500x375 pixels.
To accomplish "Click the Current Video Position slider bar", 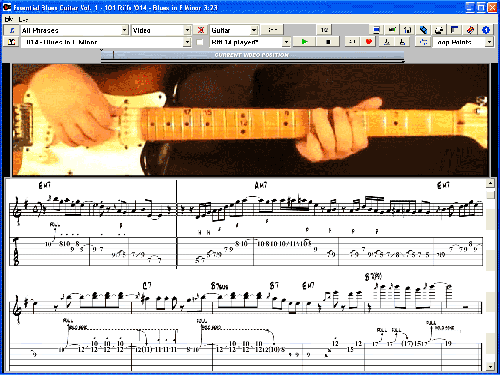I will (x=252, y=55).
